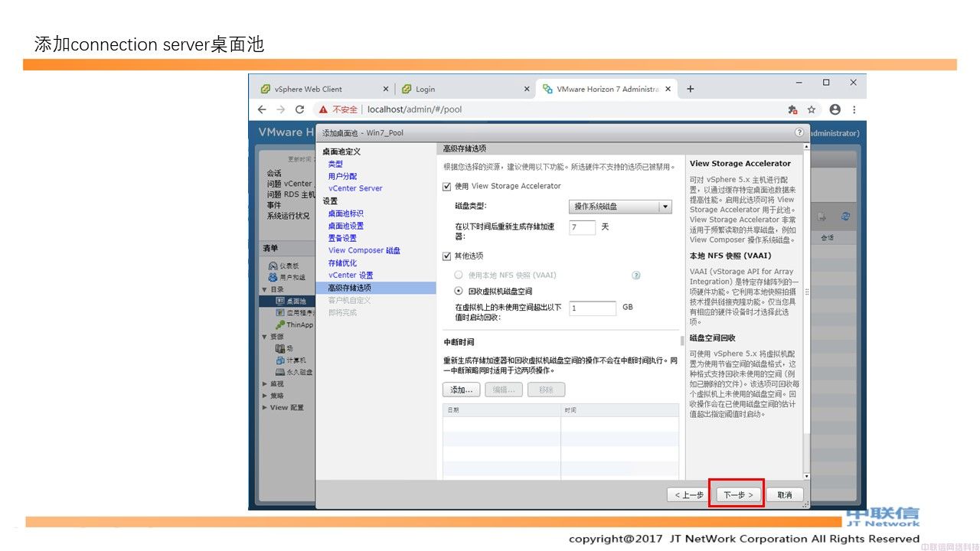Reload the page with the refresh icon
This screenshot has height=551, width=980.
pyautogui.click(x=299, y=109)
